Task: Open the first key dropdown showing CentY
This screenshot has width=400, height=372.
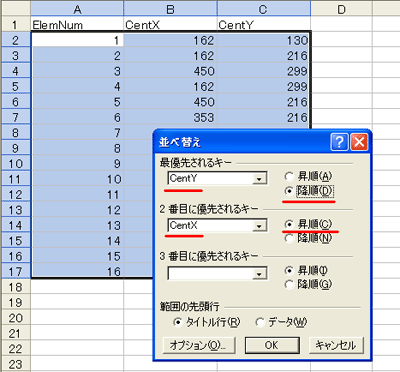Action: [x=259, y=179]
